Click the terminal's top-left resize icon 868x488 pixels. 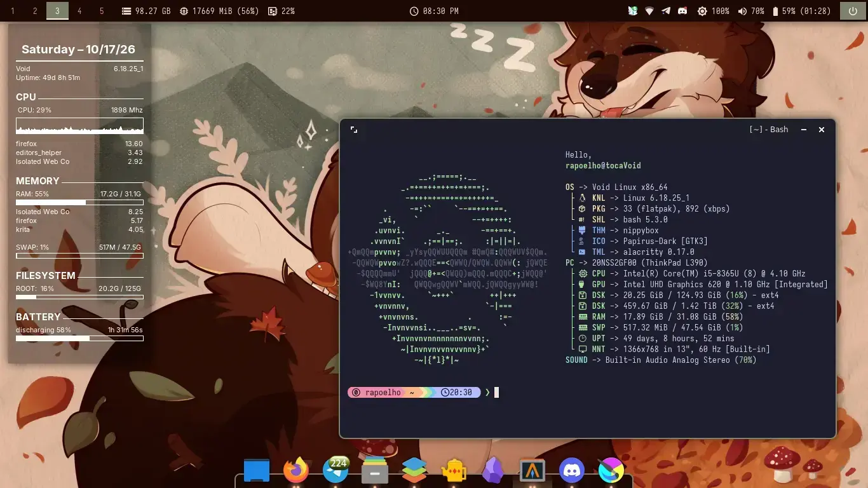[x=354, y=130]
